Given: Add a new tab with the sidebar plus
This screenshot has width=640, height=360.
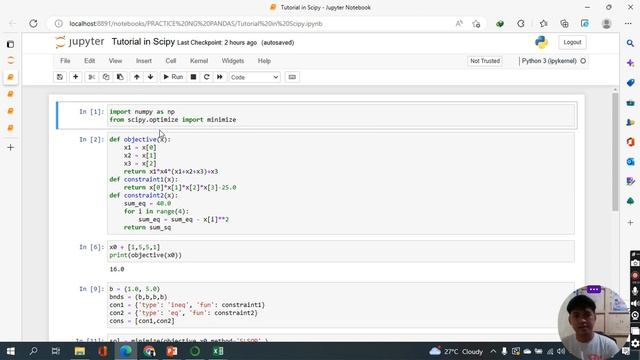Looking at the screenshot, I should 11,147.
